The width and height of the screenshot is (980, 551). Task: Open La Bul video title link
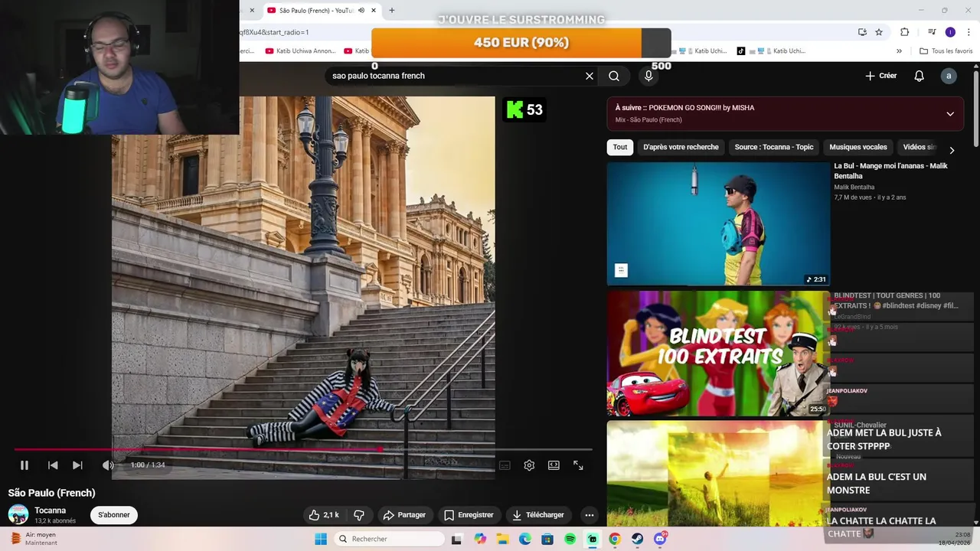tap(890, 171)
